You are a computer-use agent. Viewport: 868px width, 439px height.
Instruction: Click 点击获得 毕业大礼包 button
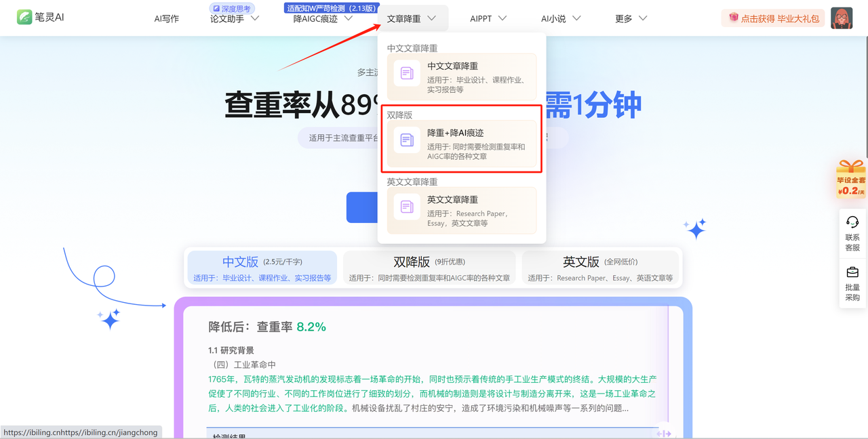(773, 18)
